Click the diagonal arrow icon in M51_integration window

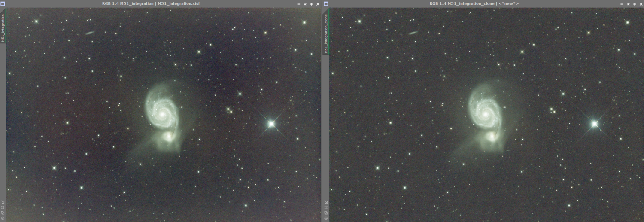(x=3, y=202)
